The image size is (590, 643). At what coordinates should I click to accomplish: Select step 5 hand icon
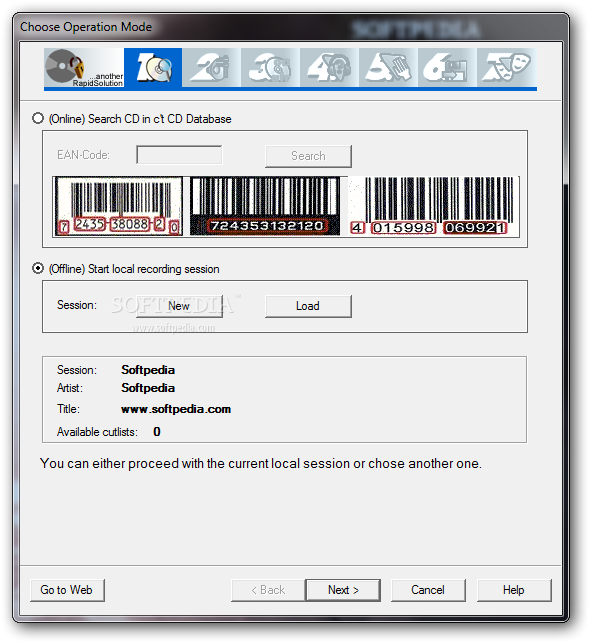[x=388, y=68]
